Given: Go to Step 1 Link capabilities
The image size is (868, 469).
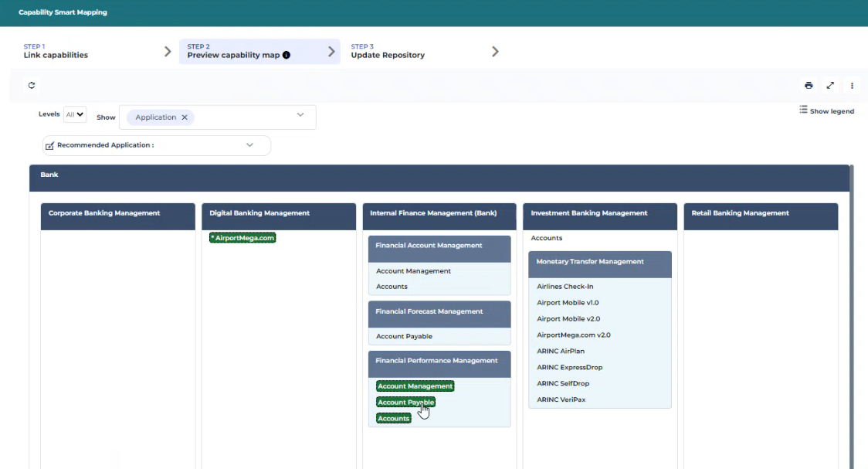Looking at the screenshot, I should point(56,52).
